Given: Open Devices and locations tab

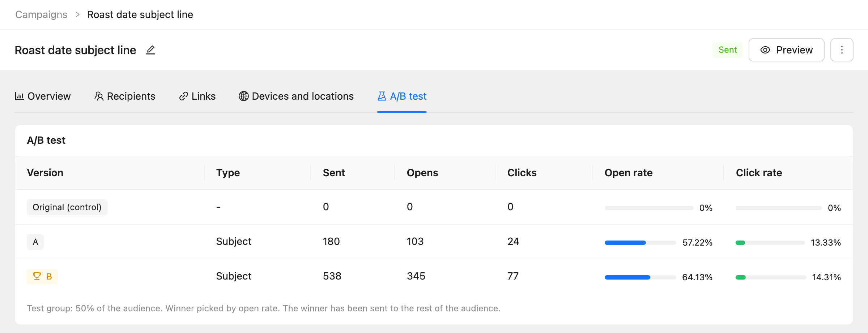Looking at the screenshot, I should [296, 96].
